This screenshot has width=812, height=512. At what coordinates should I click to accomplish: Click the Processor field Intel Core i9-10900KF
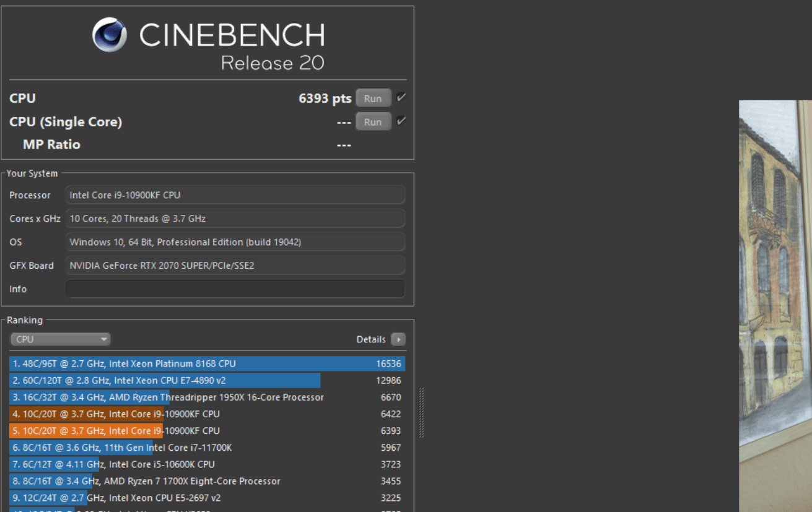(235, 195)
